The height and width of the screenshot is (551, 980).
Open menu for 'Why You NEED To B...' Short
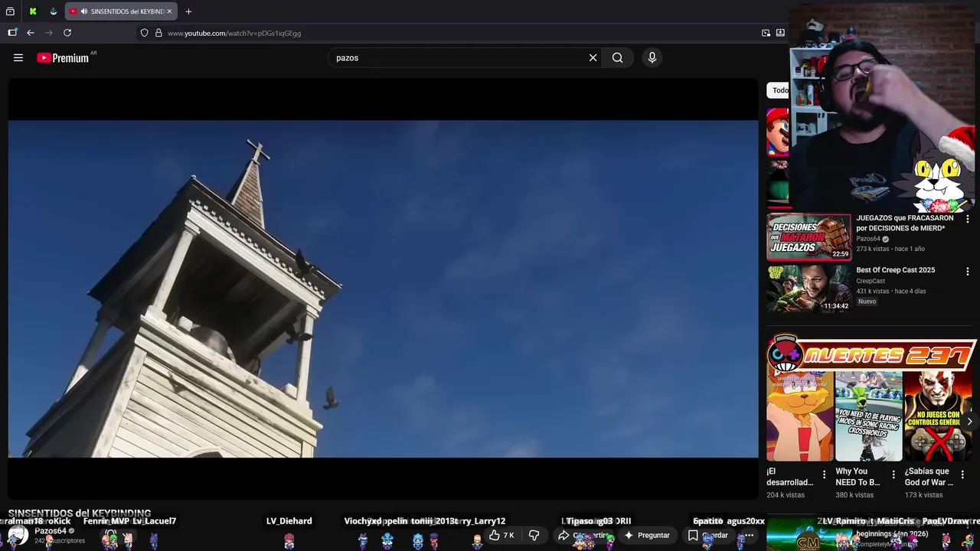click(893, 475)
